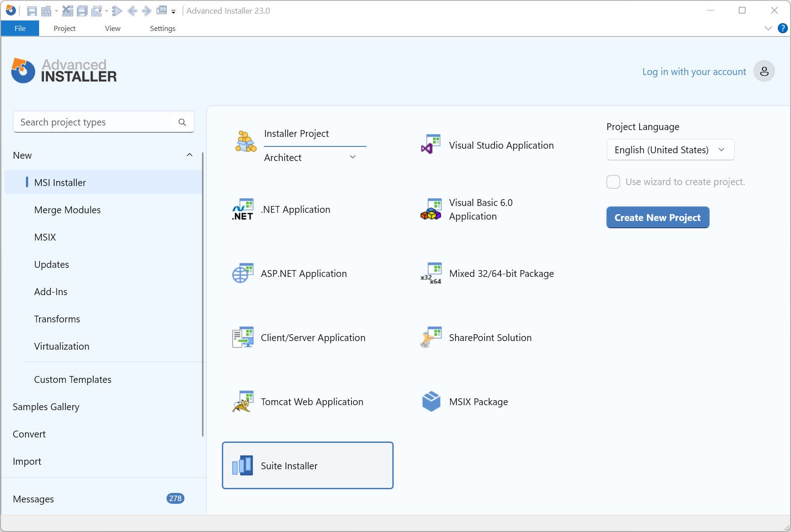The height and width of the screenshot is (532, 791).
Task: Select the Visual Studio Application icon
Action: (x=431, y=145)
